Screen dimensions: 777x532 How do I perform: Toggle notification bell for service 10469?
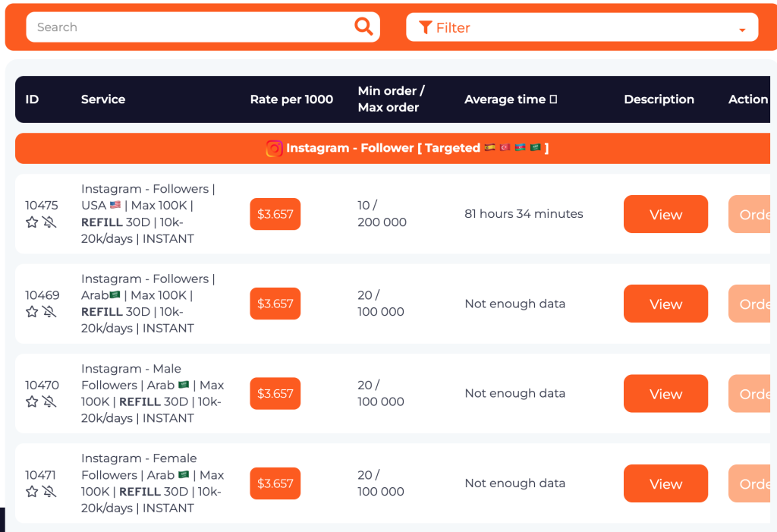coord(49,312)
